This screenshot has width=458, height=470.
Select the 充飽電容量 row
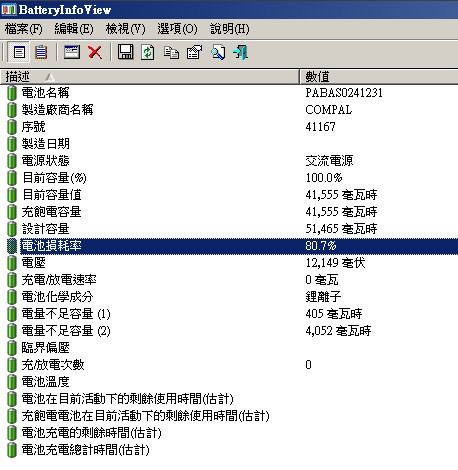[x=229, y=212]
